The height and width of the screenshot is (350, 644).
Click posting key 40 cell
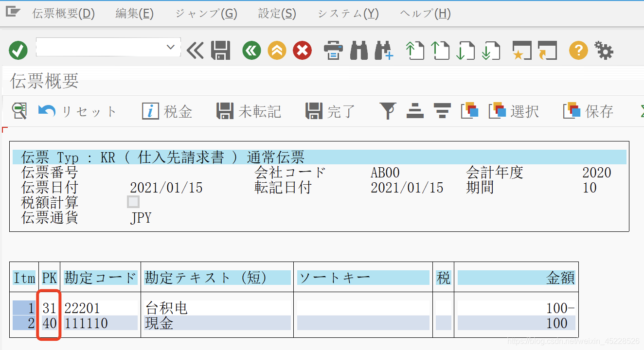click(x=50, y=323)
